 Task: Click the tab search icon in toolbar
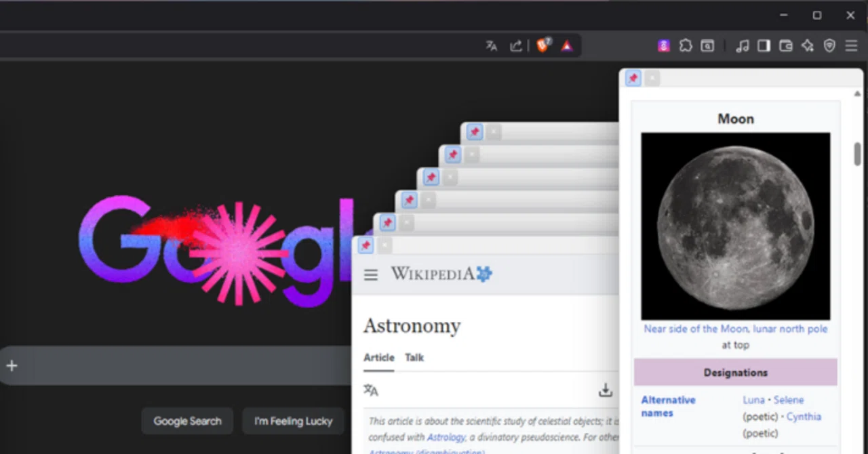(x=707, y=46)
